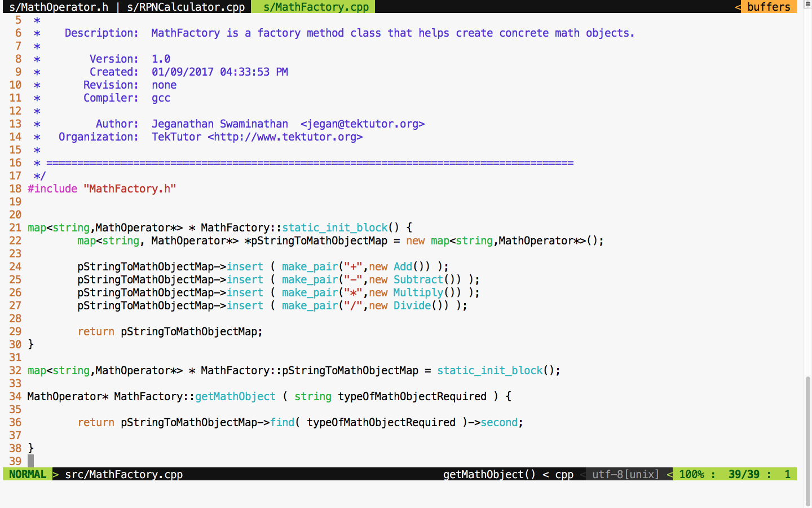812x508 pixels.
Task: Click the 'new' keyword on line 22
Action: [416, 240]
